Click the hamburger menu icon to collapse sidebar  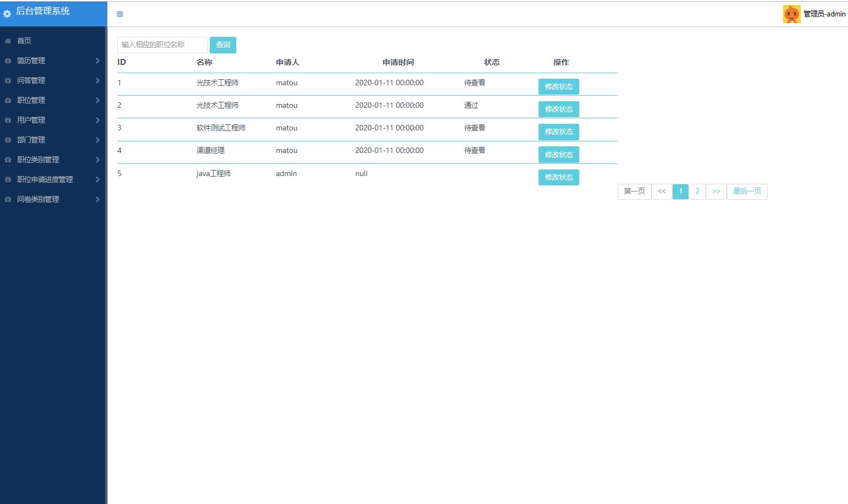(x=119, y=14)
